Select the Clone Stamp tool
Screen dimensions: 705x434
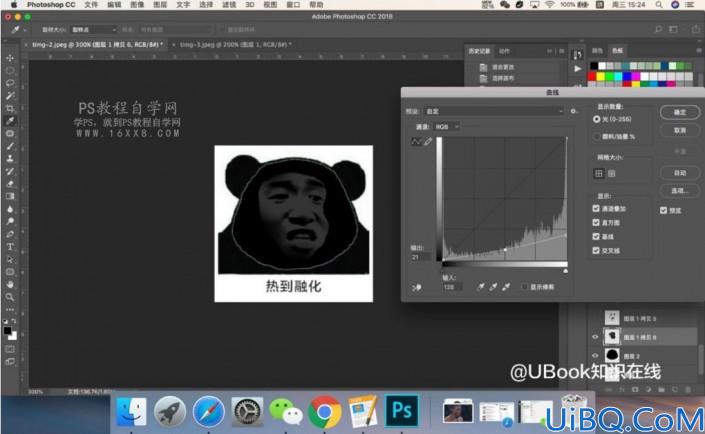click(10, 159)
